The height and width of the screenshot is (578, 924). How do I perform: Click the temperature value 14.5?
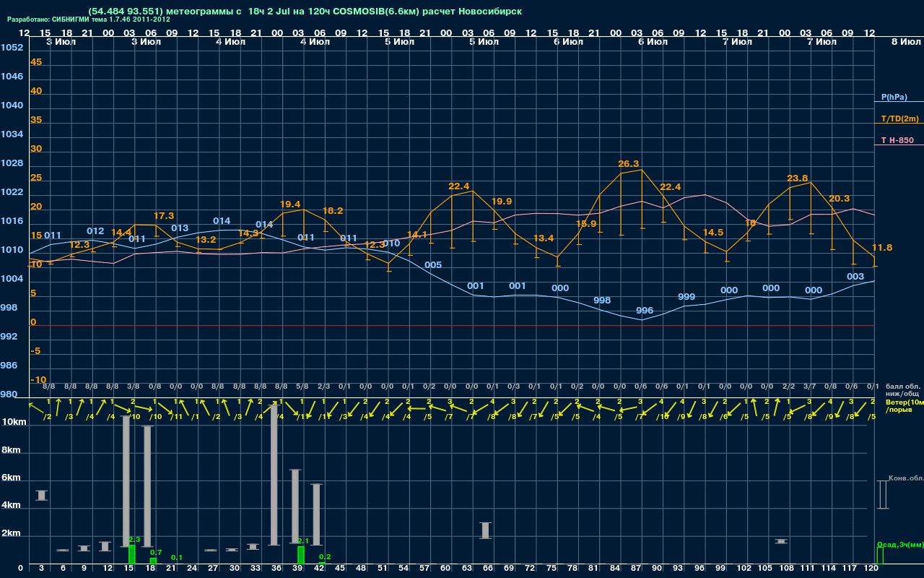coord(713,233)
